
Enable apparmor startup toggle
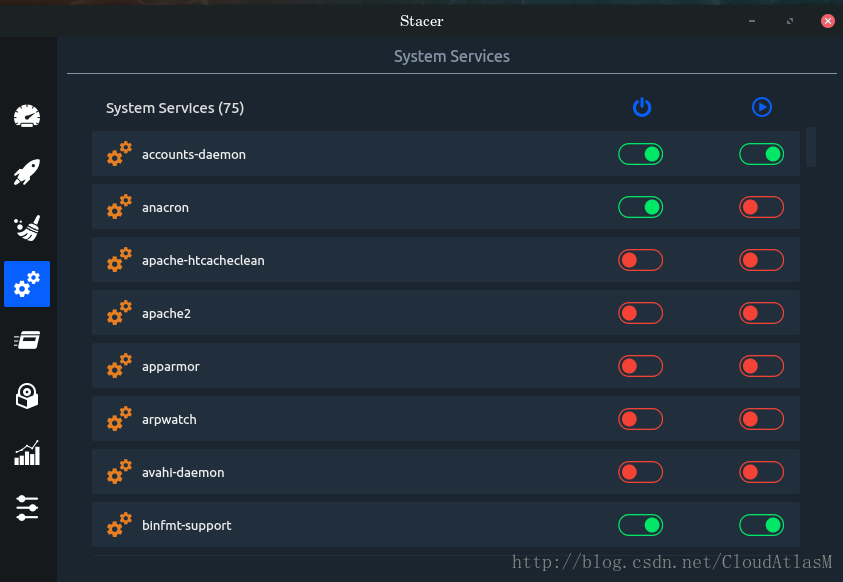[640, 366]
